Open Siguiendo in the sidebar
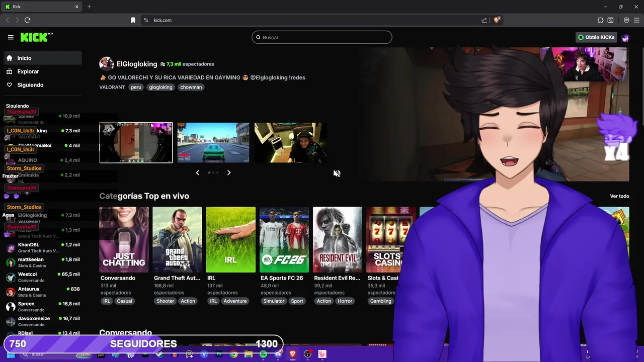This screenshot has height=362, width=644. (43, 85)
